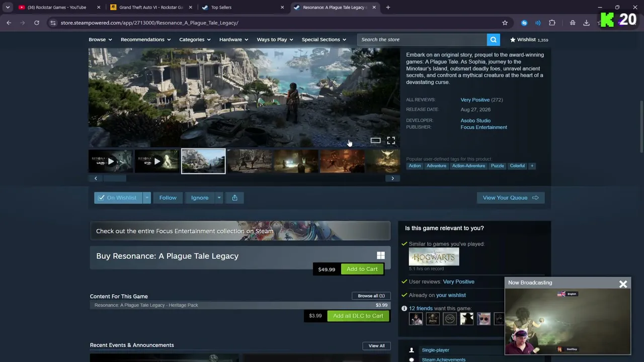Open a new browser tab with the plus
The width and height of the screenshot is (644, 362).
pyautogui.click(x=388, y=8)
